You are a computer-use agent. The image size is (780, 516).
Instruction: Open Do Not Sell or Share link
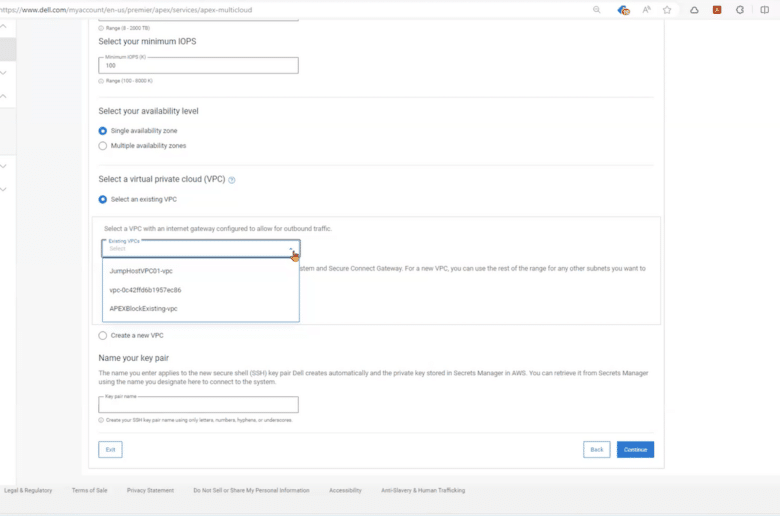(x=251, y=491)
